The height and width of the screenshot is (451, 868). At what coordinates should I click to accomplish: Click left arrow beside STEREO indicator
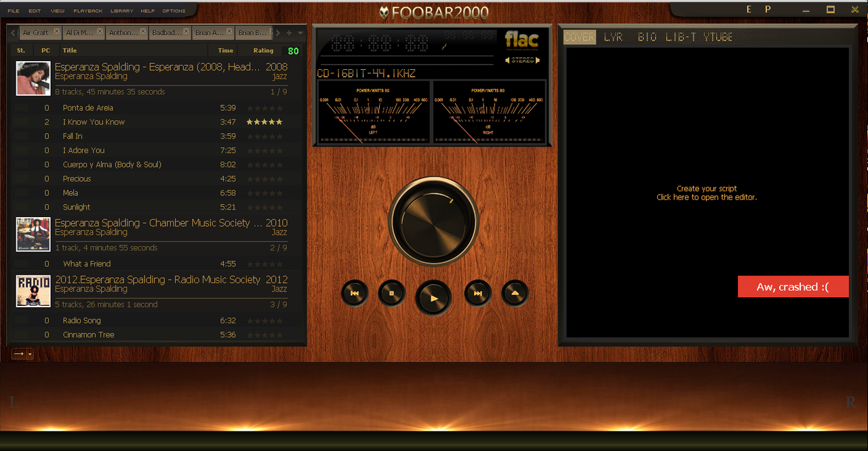507,60
